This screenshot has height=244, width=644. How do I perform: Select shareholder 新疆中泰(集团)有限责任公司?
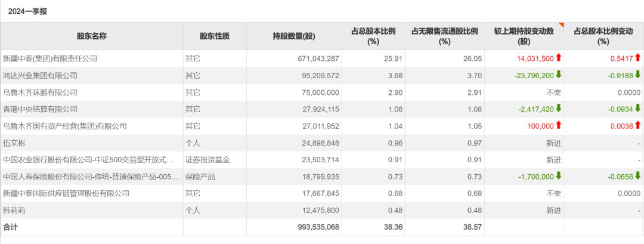(x=50, y=58)
